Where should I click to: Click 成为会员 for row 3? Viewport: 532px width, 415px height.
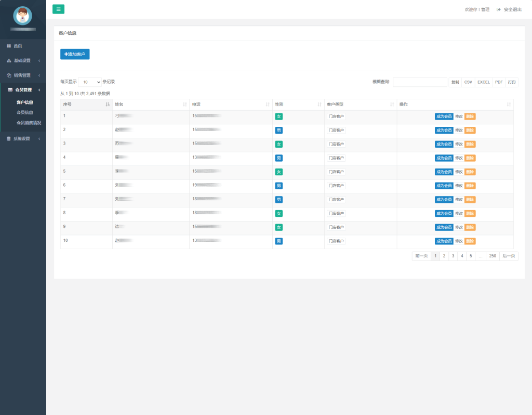[x=444, y=145]
